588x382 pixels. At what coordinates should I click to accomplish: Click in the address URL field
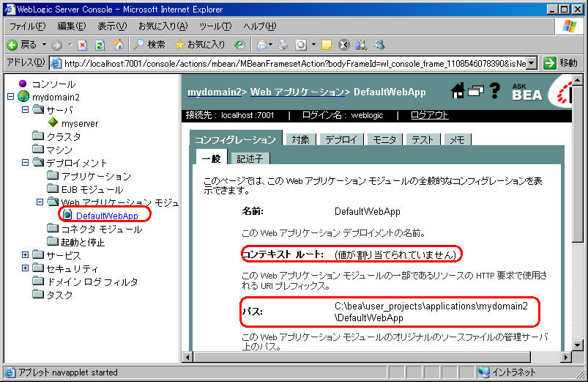point(293,63)
